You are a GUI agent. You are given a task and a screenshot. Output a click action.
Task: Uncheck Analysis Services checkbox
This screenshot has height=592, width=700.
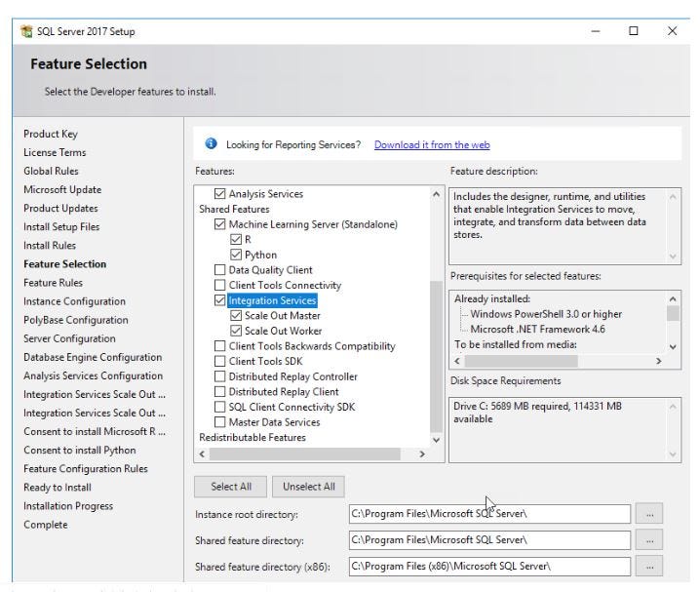pos(219,194)
